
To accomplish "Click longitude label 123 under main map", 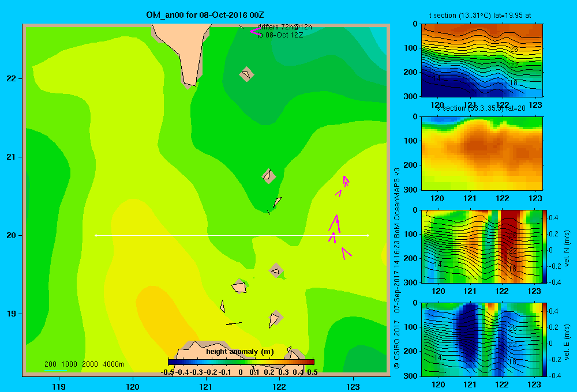I will [x=353, y=386].
